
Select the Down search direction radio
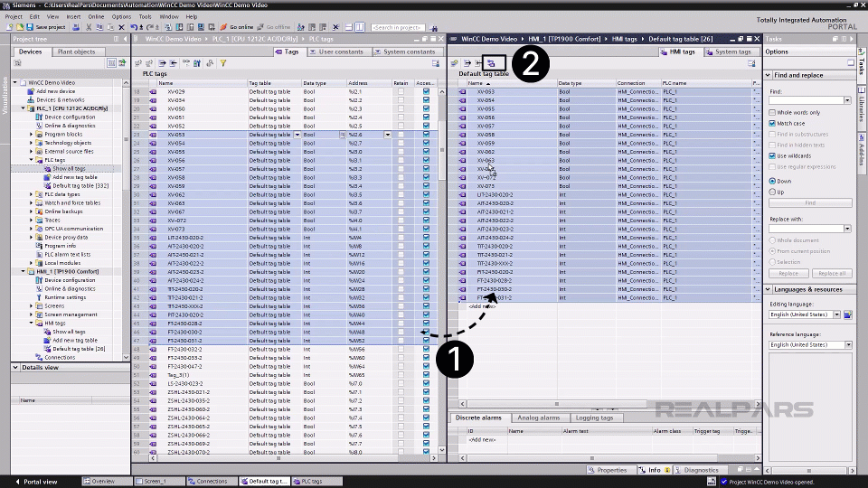click(x=772, y=181)
